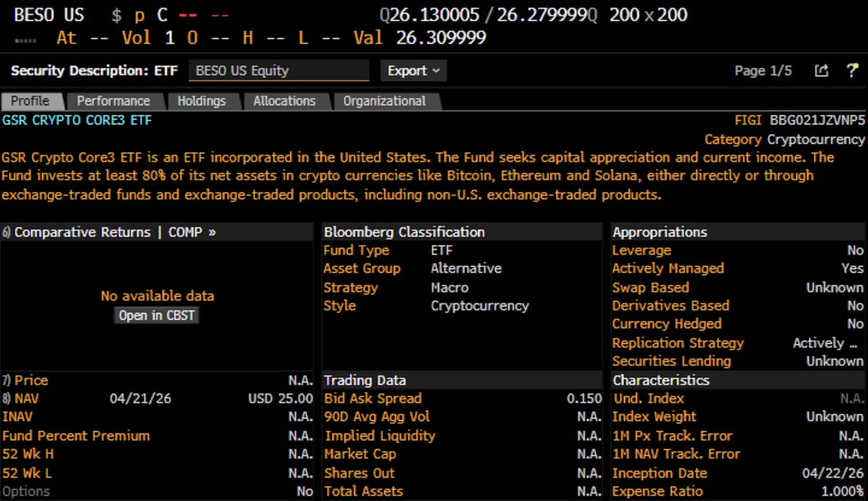Go to the Organizational tab
Screen dimensions: 868x501
pyautogui.click(x=384, y=101)
